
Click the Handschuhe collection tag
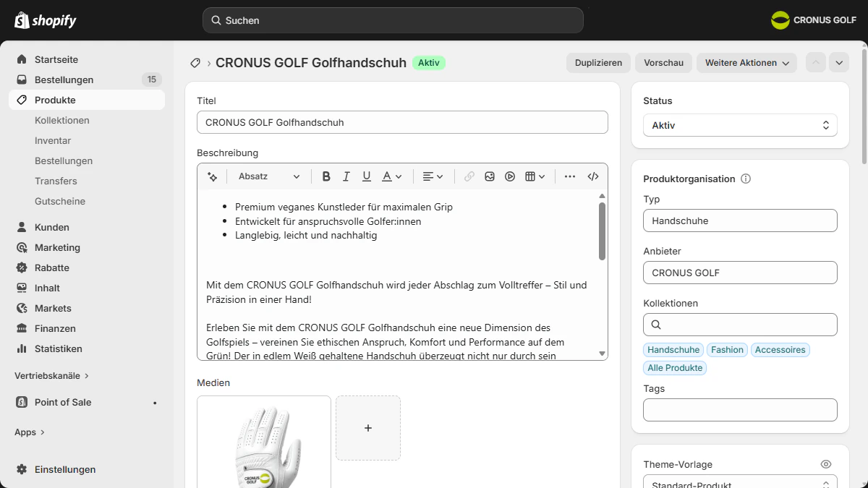tap(673, 350)
